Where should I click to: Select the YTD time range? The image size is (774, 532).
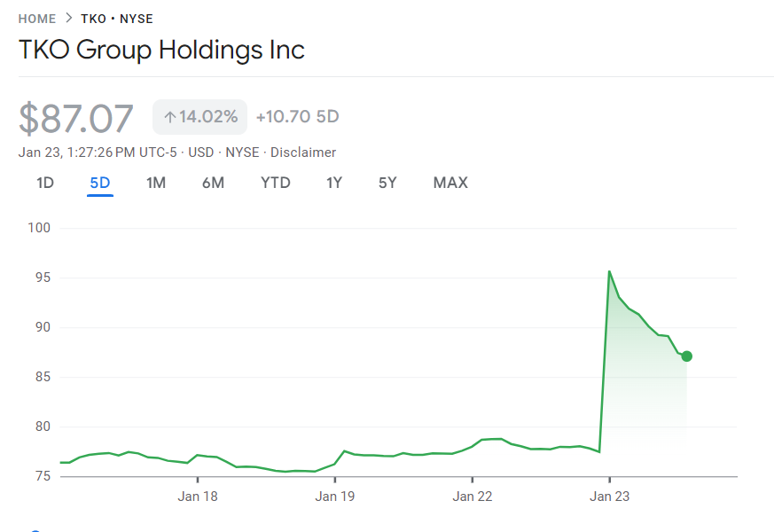pos(275,184)
